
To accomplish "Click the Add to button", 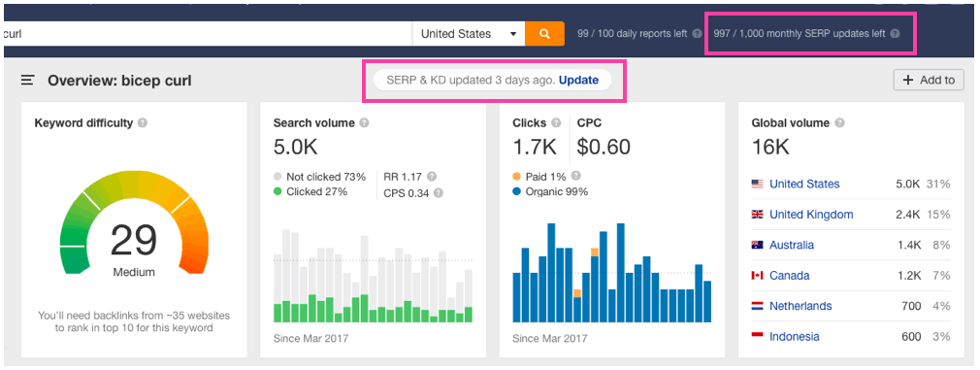I will [x=930, y=80].
